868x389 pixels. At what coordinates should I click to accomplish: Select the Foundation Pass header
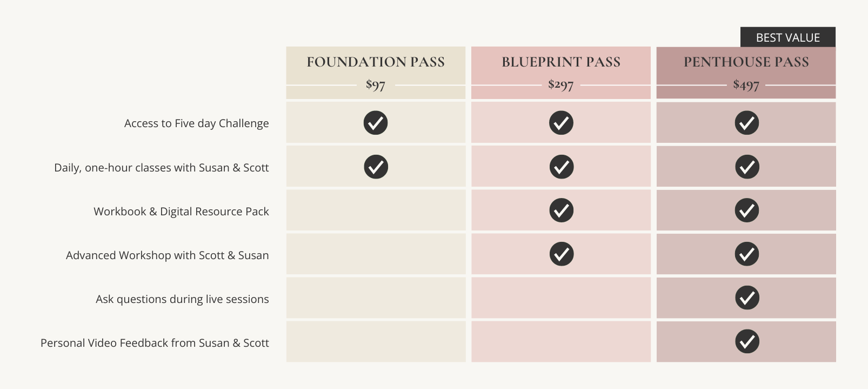click(376, 62)
